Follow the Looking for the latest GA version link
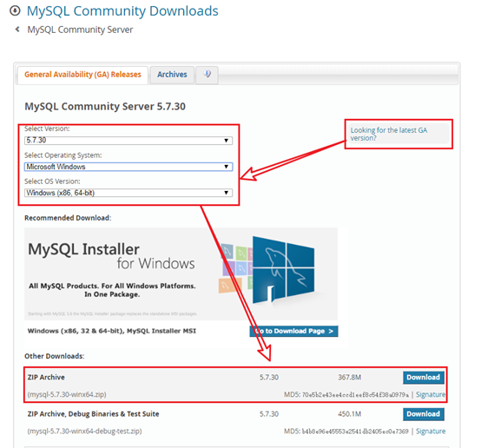Image resolution: width=481 pixels, height=448 pixels. [x=389, y=134]
